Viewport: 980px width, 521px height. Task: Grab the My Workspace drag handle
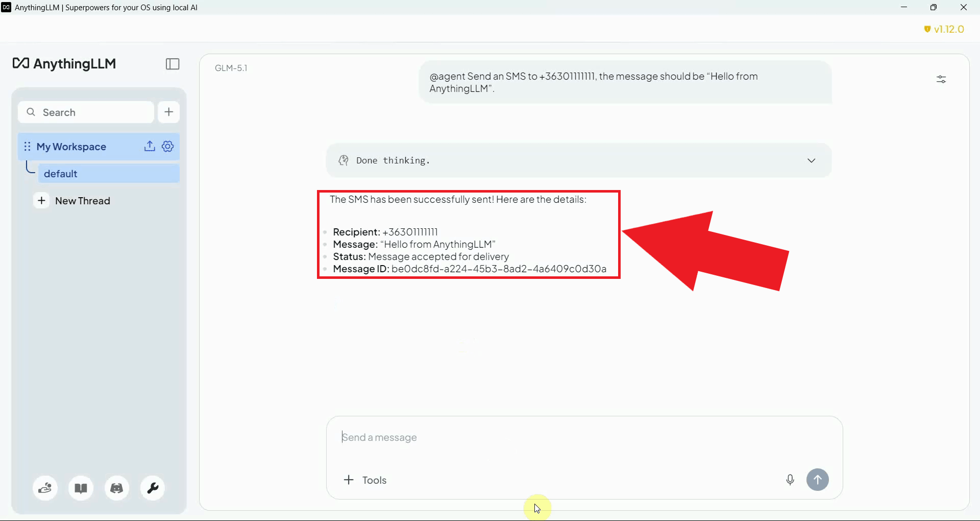pos(28,147)
